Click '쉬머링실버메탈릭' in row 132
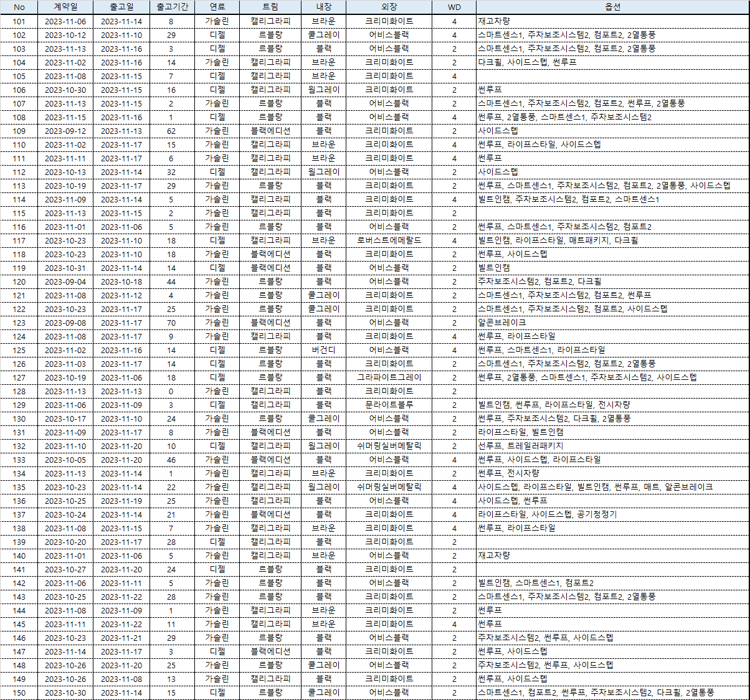The width and height of the screenshot is (750, 700). pyautogui.click(x=389, y=446)
